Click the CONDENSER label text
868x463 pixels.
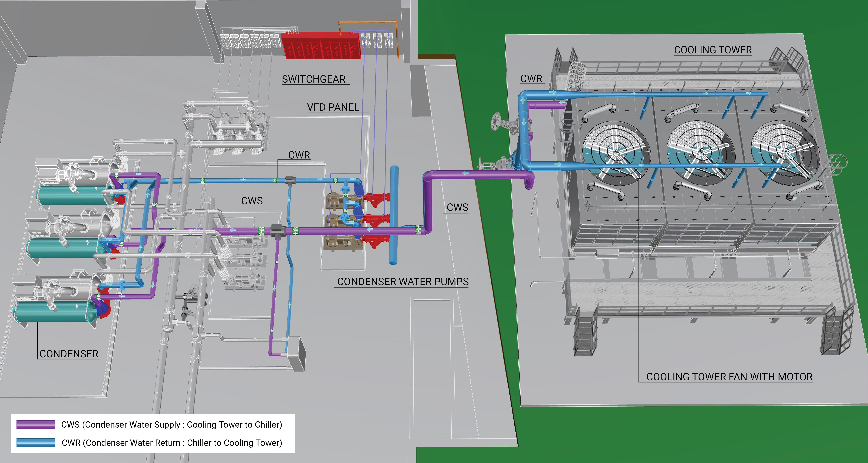(69, 354)
